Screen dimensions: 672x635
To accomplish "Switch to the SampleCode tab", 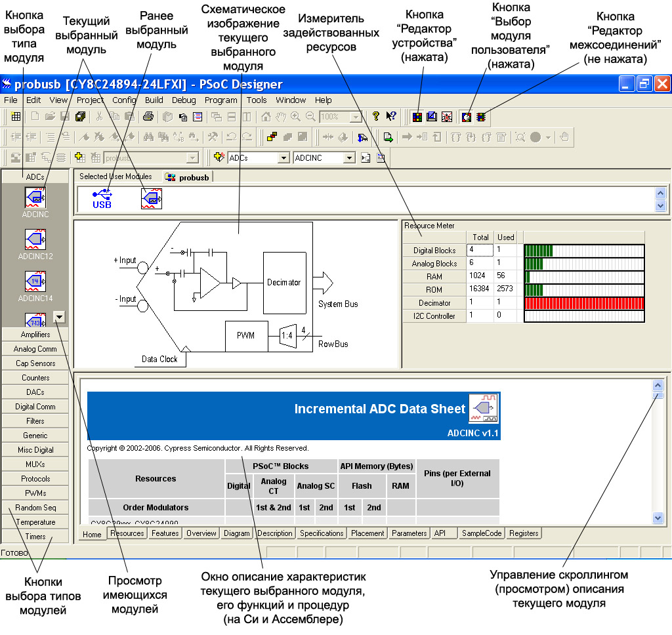I will pyautogui.click(x=481, y=533).
